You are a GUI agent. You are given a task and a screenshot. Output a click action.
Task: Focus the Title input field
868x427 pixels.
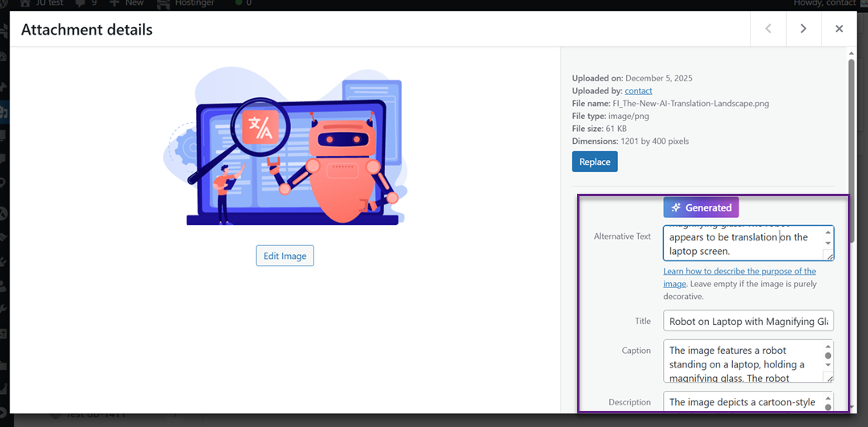coord(747,321)
